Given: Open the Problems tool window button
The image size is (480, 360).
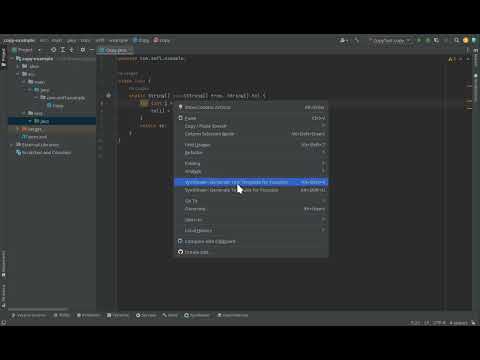Looking at the screenshot, I should (x=88, y=315).
